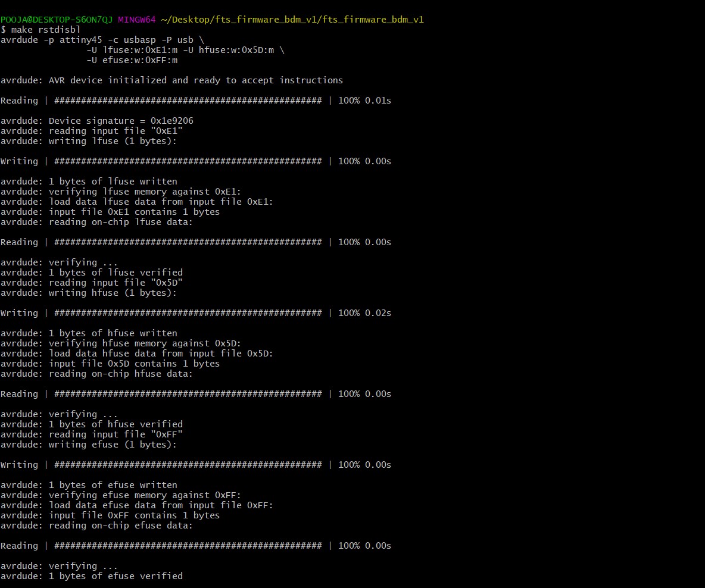The image size is (705, 588).
Task: Click 'input file 0xFF contains 1 bytes' line
Action: [x=110, y=515]
